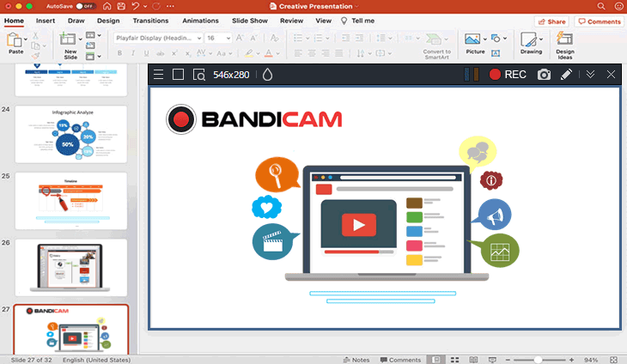Viewport: 627px width, 364px height.
Task: Open the Animations tab
Action: pyautogui.click(x=200, y=21)
